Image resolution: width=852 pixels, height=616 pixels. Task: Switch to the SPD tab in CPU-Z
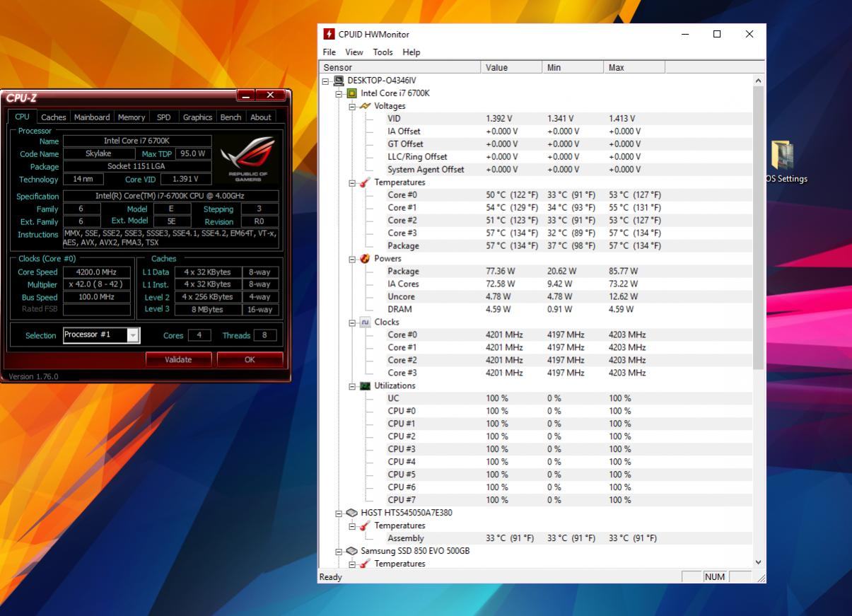163,117
